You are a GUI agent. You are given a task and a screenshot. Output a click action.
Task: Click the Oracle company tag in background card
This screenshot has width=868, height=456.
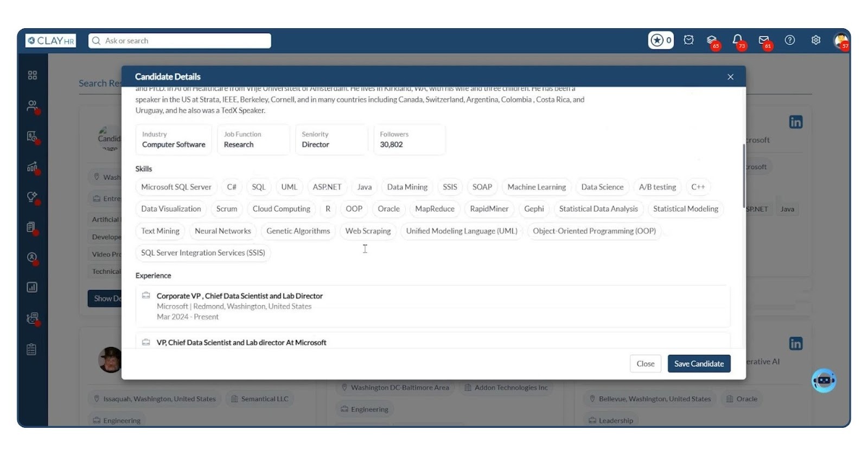[x=742, y=399]
